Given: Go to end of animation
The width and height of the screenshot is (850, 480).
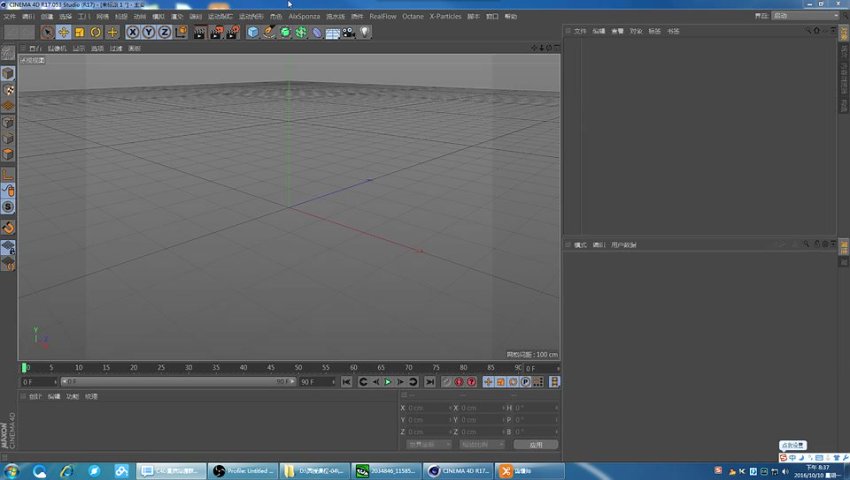Looking at the screenshot, I should [x=430, y=382].
